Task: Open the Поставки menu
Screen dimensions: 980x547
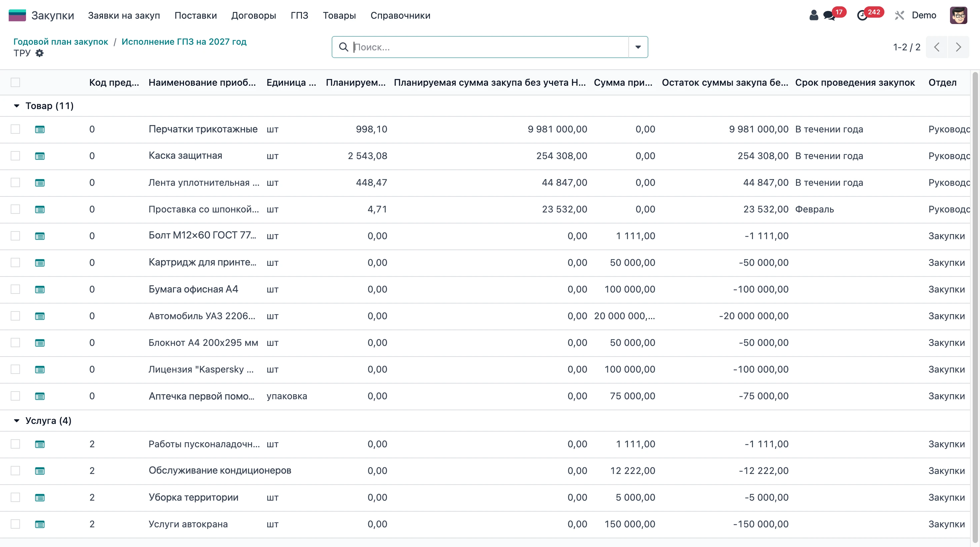Action: tap(196, 15)
